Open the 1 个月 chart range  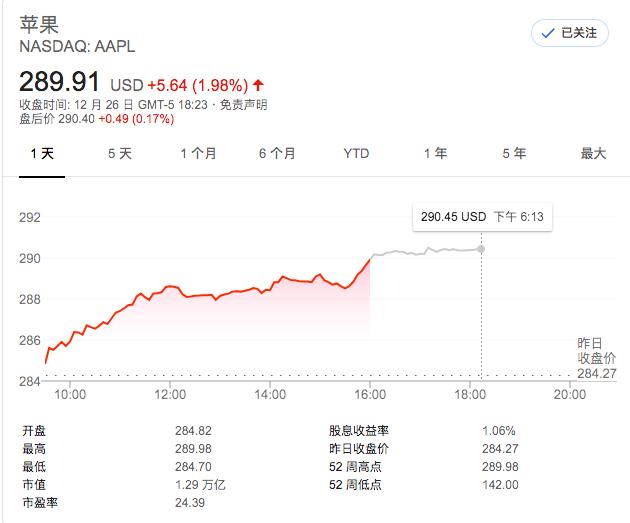coord(198,153)
